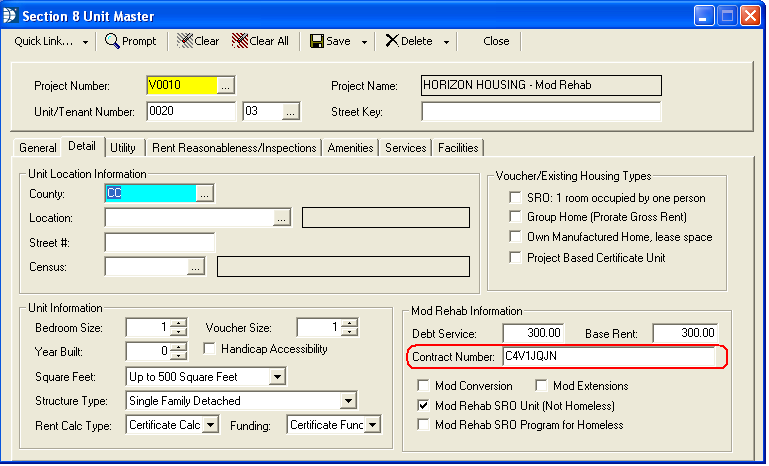Switch to the Facilities tab

(458, 148)
